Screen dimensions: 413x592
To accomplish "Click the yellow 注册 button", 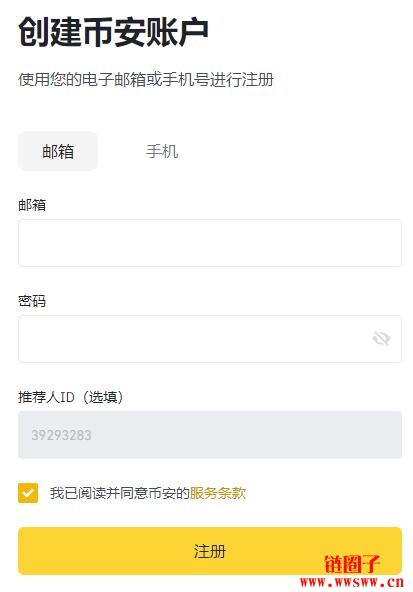I will pyautogui.click(x=210, y=551).
